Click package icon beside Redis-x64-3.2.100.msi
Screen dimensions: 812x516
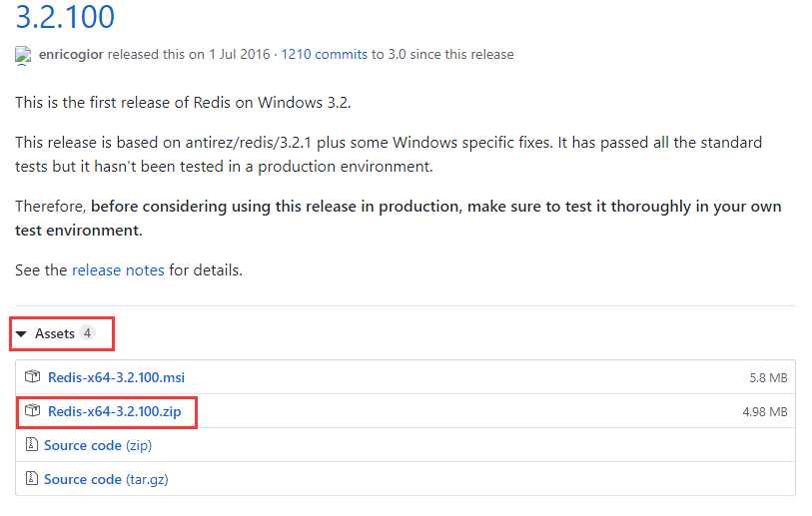(x=32, y=377)
